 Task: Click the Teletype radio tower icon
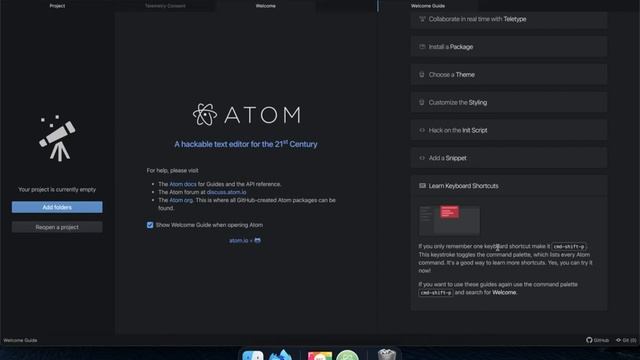pyautogui.click(x=422, y=19)
